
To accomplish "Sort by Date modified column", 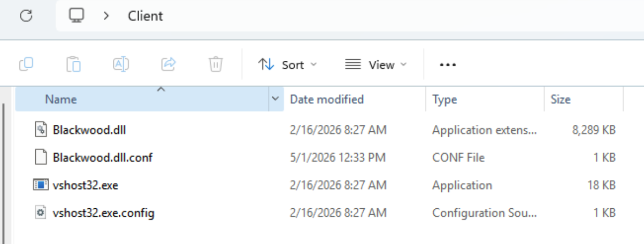I will point(327,99).
